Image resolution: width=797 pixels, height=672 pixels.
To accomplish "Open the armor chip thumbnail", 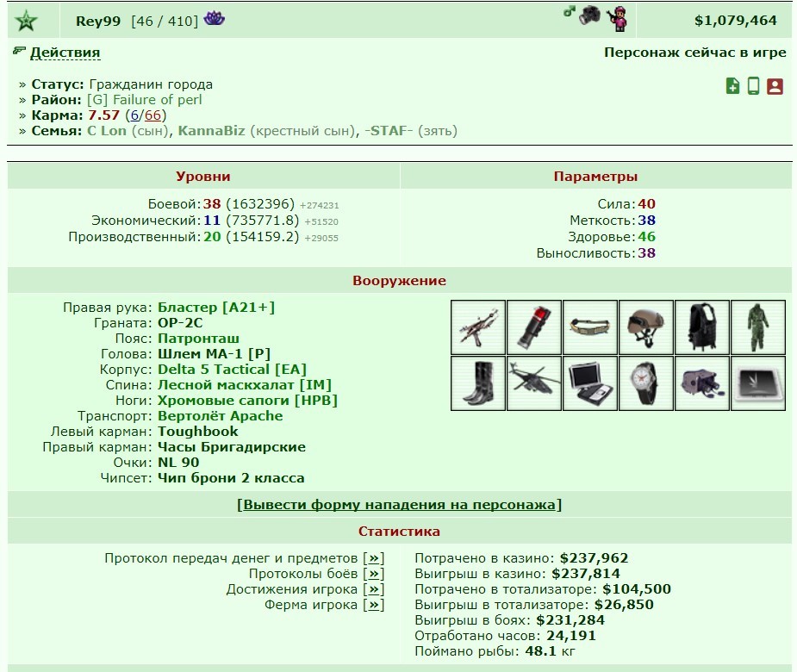I will coord(758,383).
